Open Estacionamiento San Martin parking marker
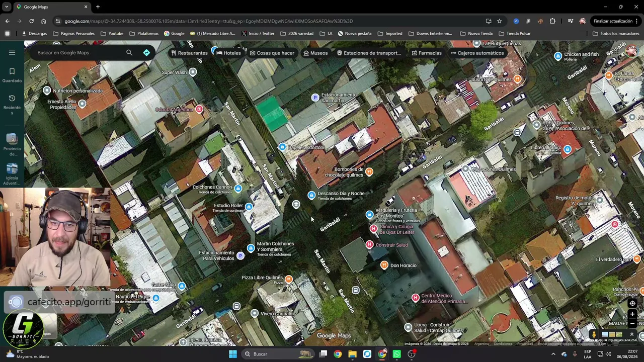This screenshot has width=644, height=362. click(315, 98)
